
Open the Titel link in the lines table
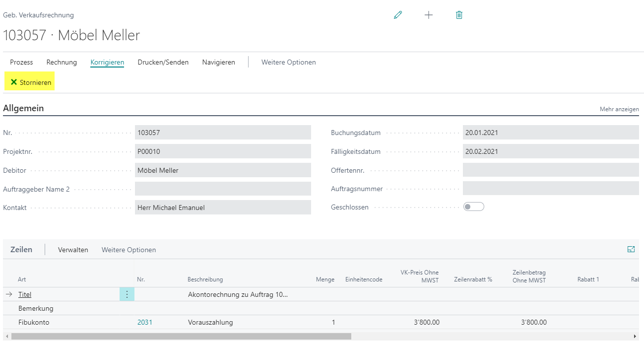pyautogui.click(x=25, y=294)
